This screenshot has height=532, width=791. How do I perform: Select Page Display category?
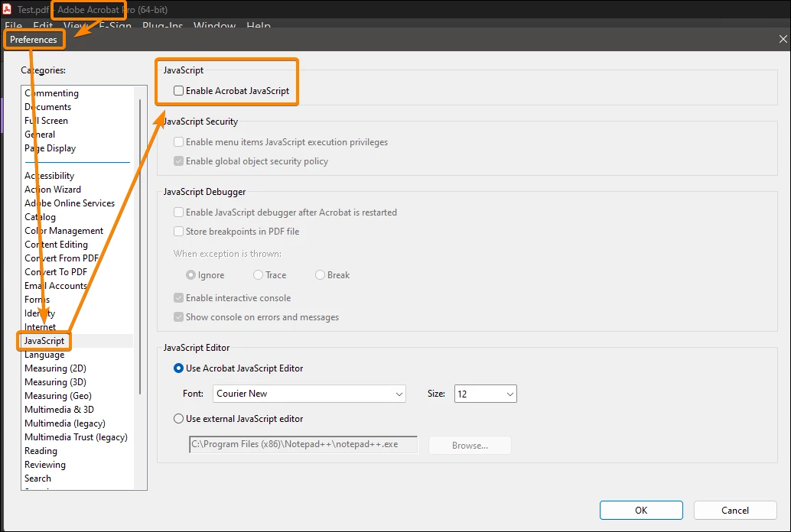click(x=50, y=148)
